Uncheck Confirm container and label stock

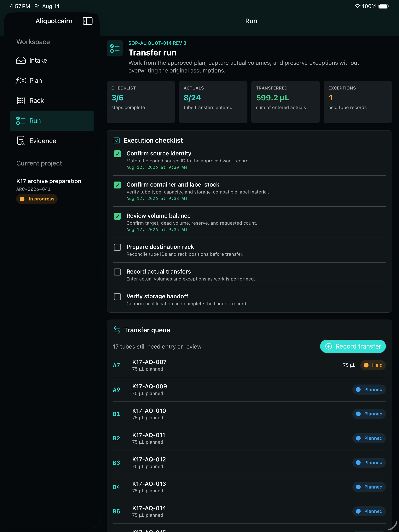117,185
